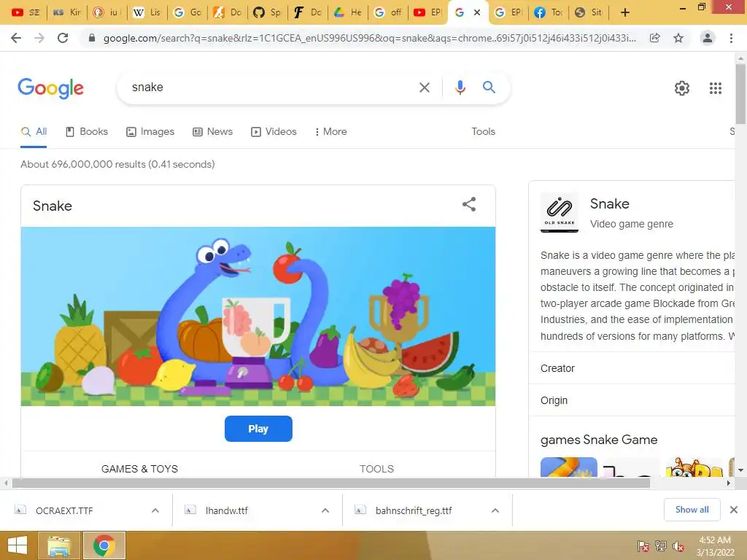The image size is (747, 560).
Task: Click the vertical scrollbar thumb
Action: [740, 94]
